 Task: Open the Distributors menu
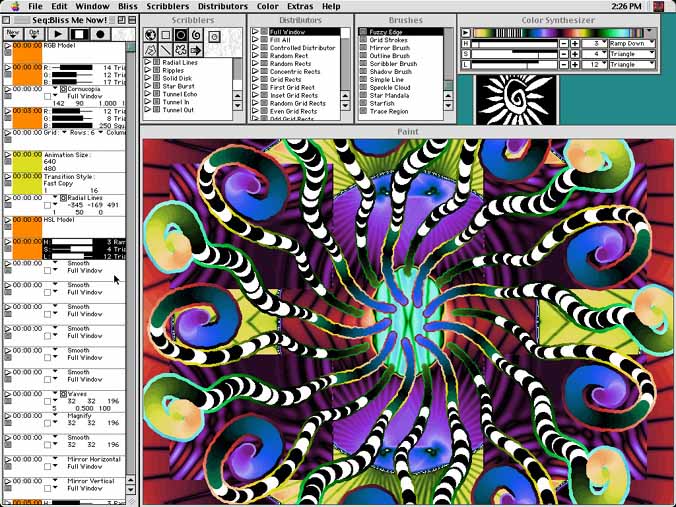(223, 6)
